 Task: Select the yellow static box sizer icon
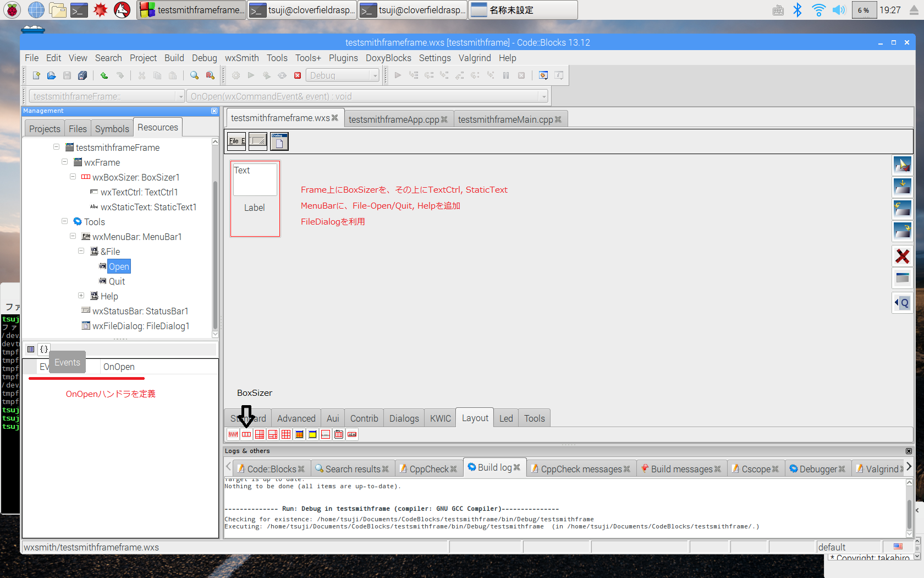pos(312,434)
